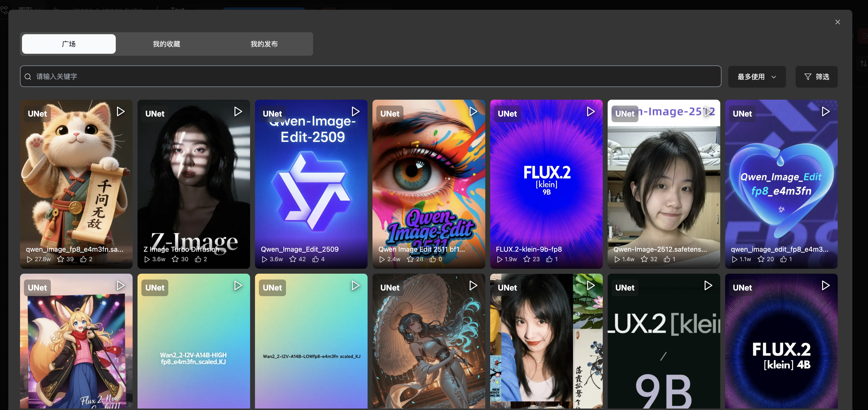Star the Z Image Turbo Diffusion card

coord(175,259)
